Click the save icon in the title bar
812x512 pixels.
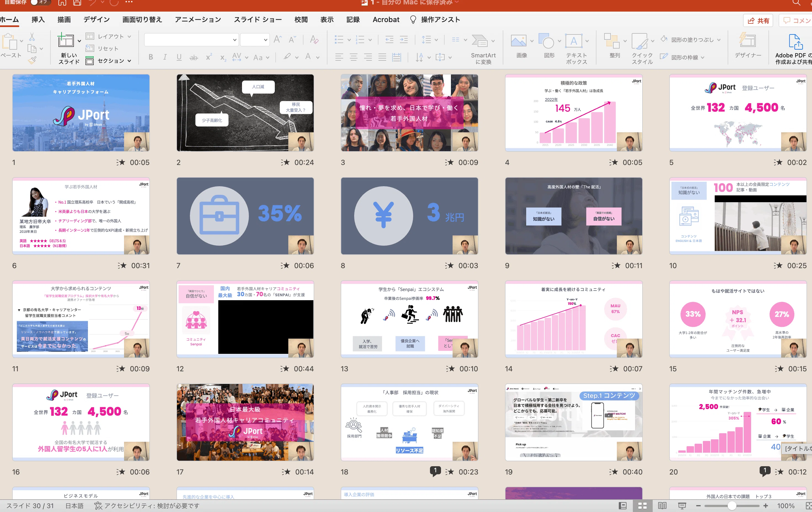tap(77, 3)
